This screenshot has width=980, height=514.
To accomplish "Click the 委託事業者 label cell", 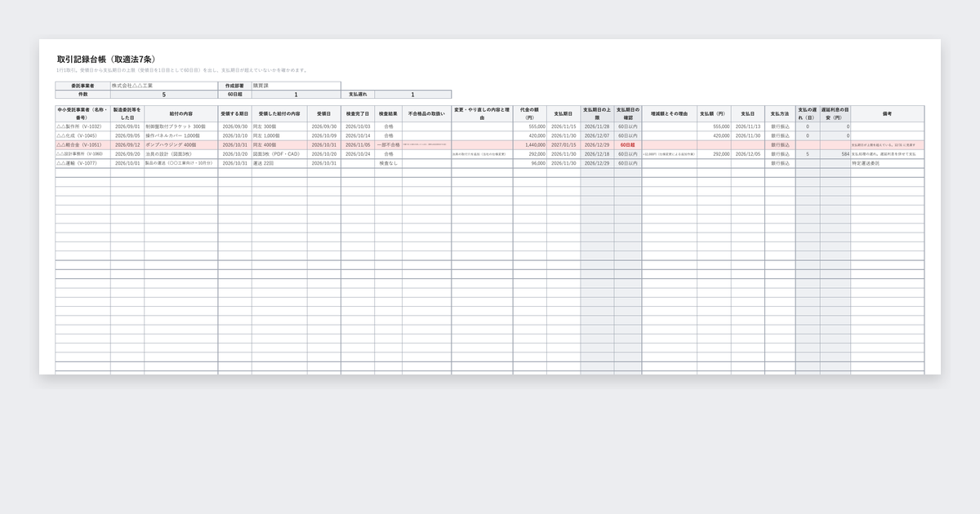I will click(83, 86).
